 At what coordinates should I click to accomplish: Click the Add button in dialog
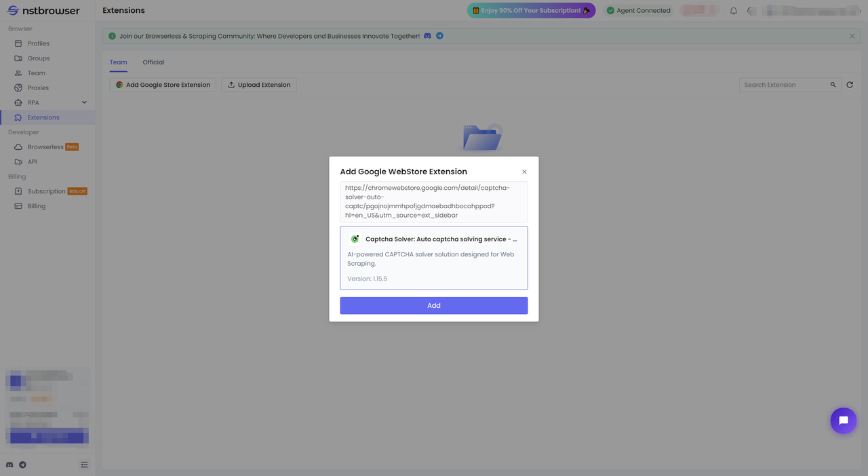pyautogui.click(x=434, y=306)
